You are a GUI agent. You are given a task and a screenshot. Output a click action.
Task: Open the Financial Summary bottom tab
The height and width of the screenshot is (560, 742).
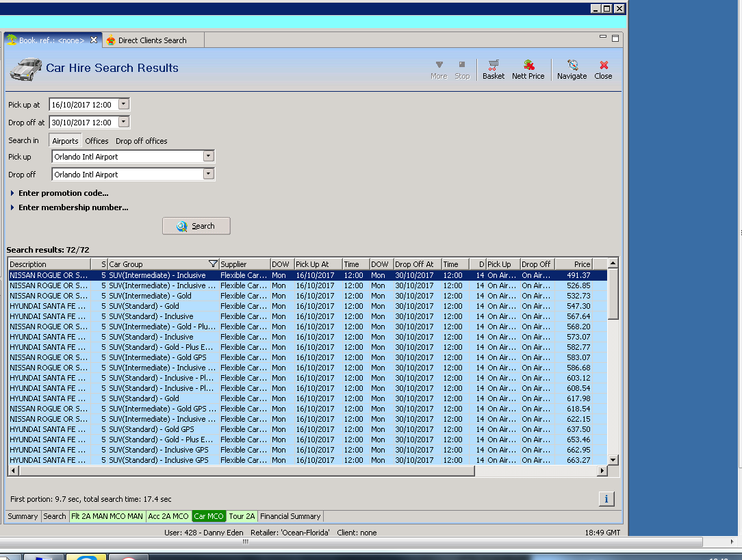[290, 516]
